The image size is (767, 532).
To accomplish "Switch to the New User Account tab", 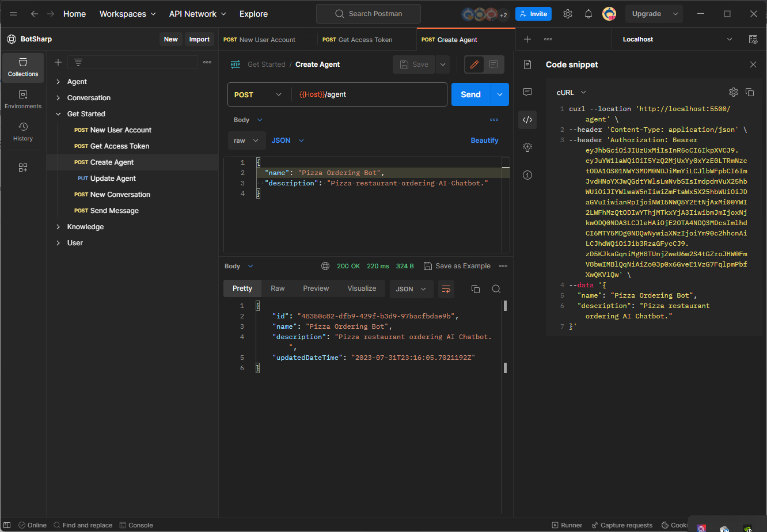I will tap(268, 40).
